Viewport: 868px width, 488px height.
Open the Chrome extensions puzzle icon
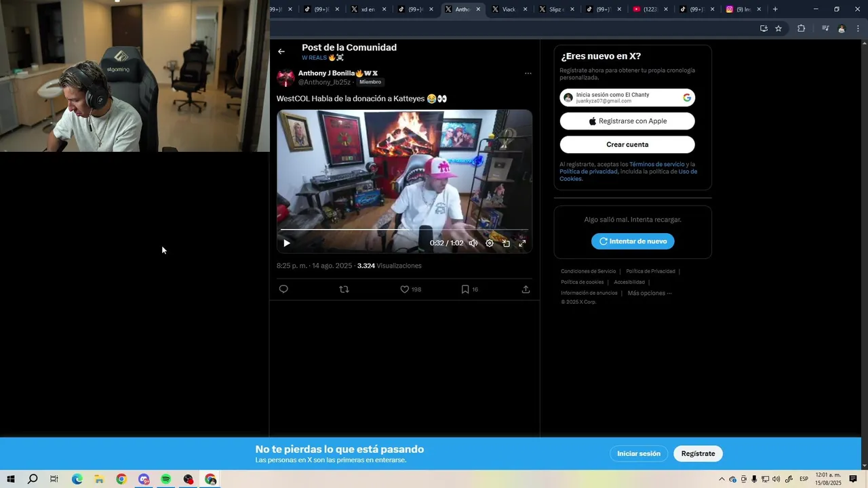801,28
